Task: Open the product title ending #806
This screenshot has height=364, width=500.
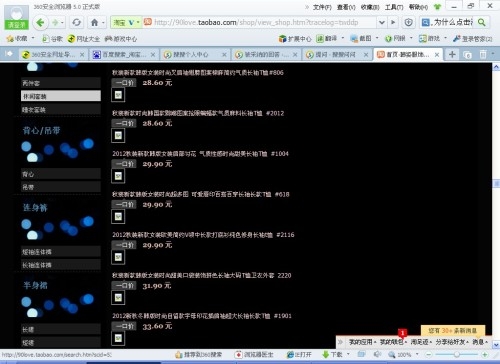Action: (198, 72)
